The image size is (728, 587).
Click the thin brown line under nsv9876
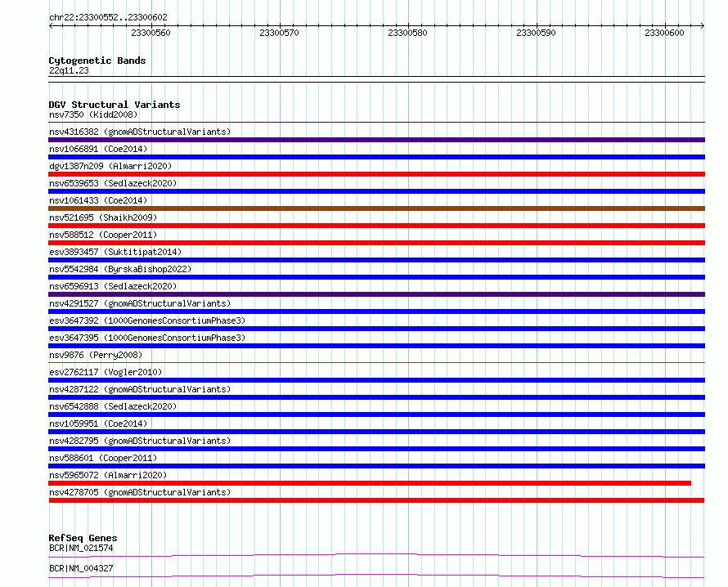point(376,362)
